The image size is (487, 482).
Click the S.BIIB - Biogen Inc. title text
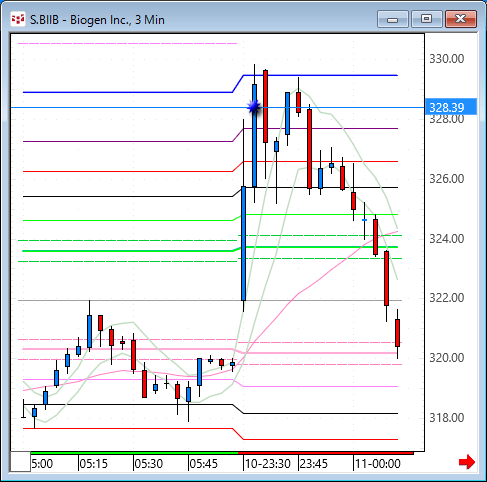tap(97, 20)
